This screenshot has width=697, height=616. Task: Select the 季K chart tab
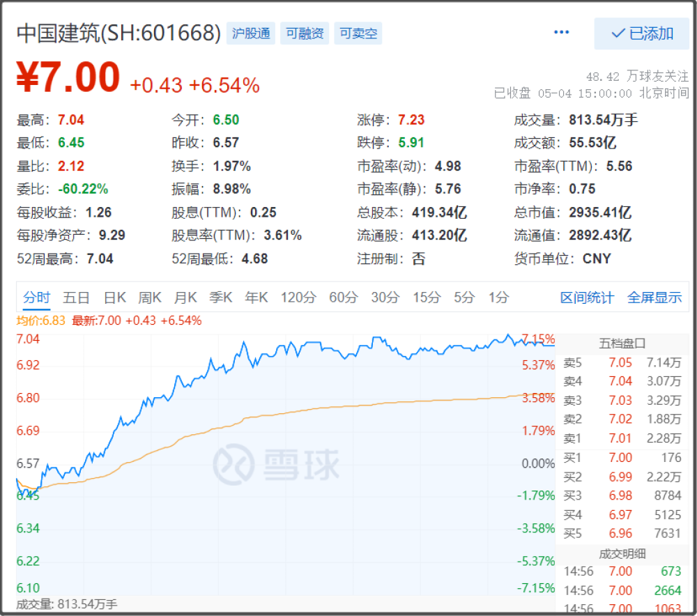click(220, 298)
